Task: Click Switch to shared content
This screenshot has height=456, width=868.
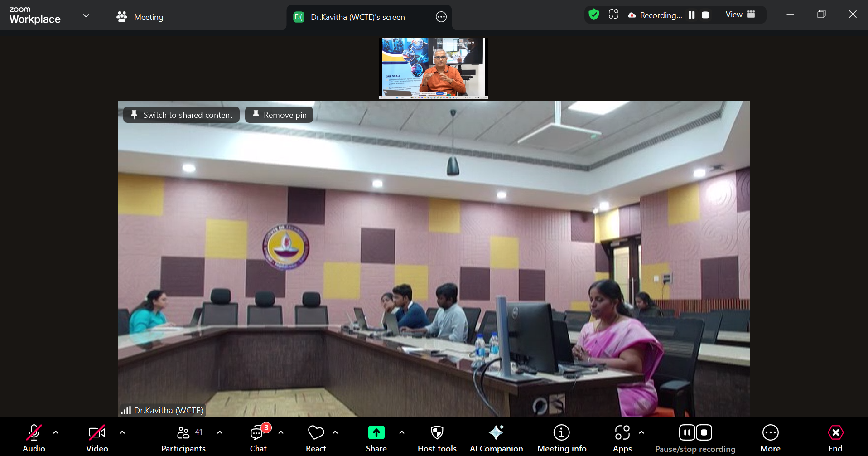Action: point(181,115)
